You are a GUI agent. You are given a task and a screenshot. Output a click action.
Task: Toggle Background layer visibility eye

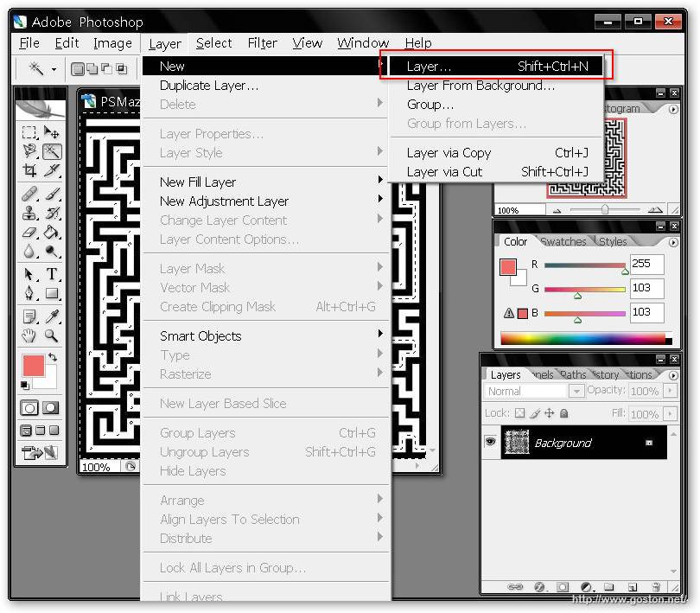click(x=491, y=442)
